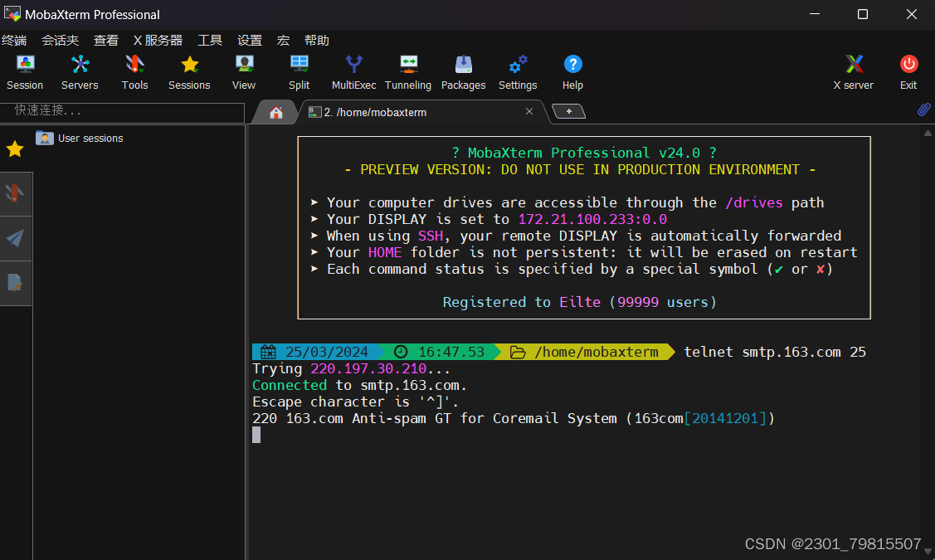
Task: Select the Tools sidebar tab icon
Action: 15,194
